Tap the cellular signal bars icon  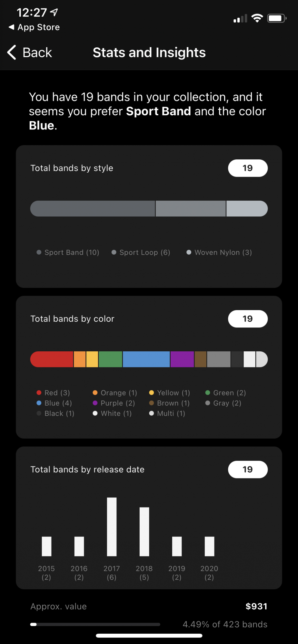(240, 19)
